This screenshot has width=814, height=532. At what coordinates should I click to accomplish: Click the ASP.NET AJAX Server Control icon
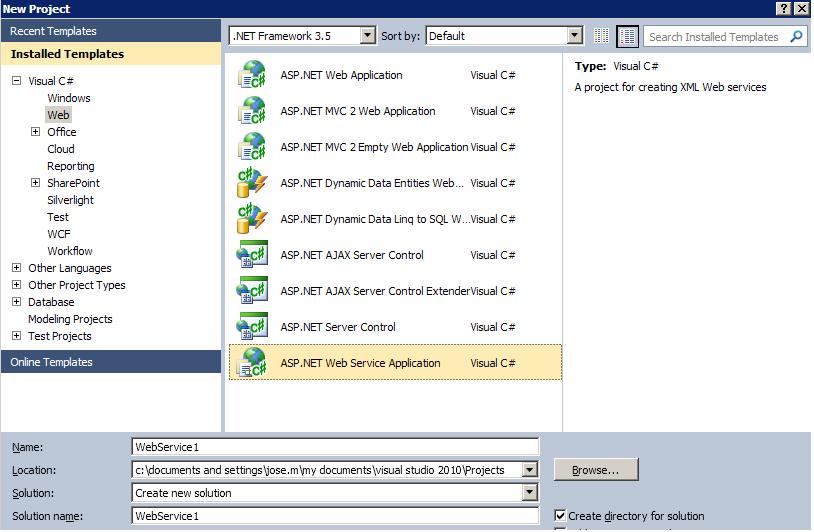[x=252, y=255]
